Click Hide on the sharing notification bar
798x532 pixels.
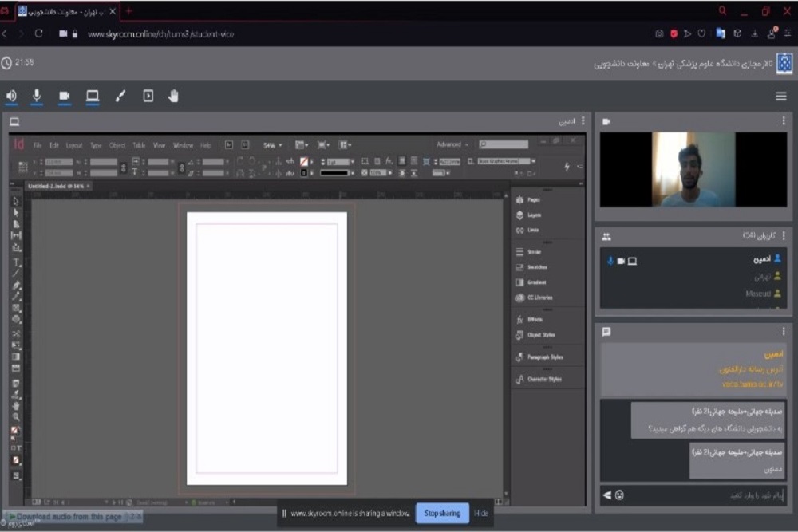pos(480,513)
